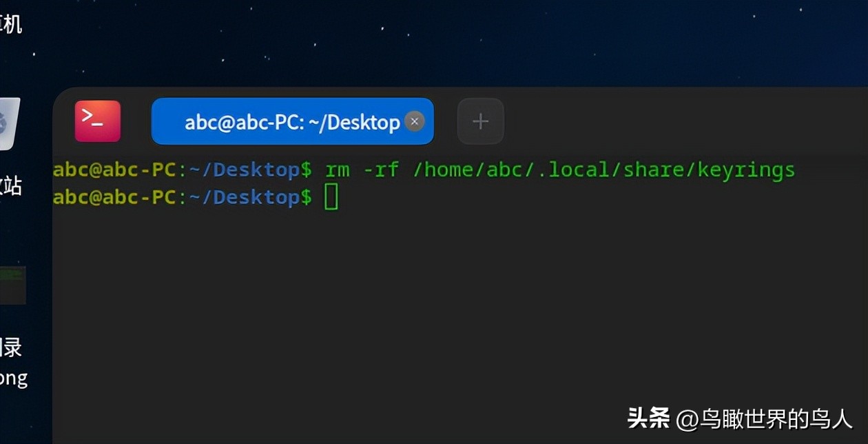The image size is (868, 444).
Task: Click the computer desktop label ending in 机
Action: 11,25
